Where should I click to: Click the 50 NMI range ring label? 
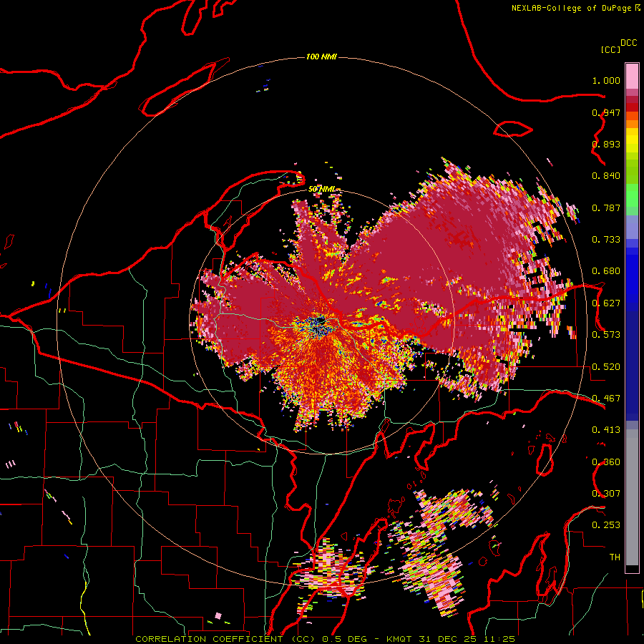coord(322,189)
